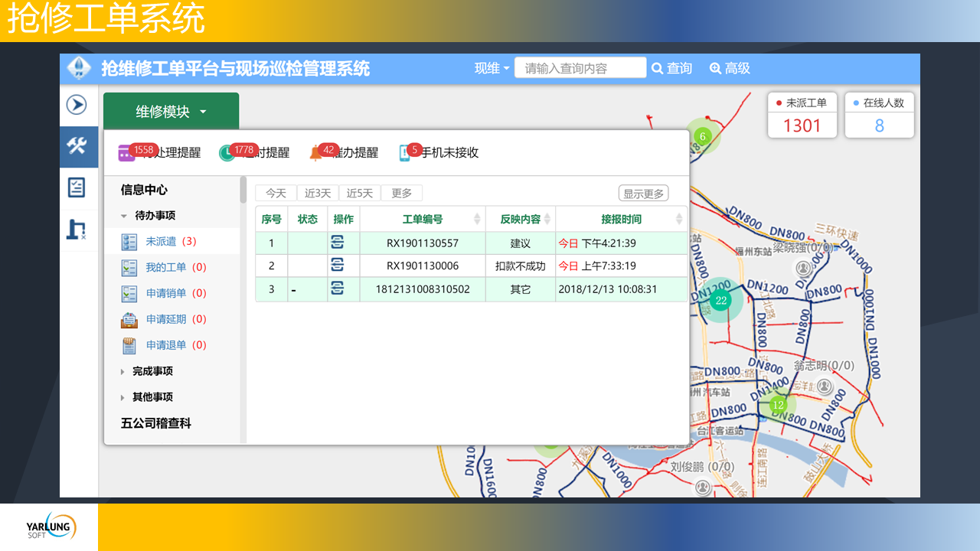Screen dimensions: 980x551
Task: Click the person marker for 翁志明
Action: coord(825,386)
